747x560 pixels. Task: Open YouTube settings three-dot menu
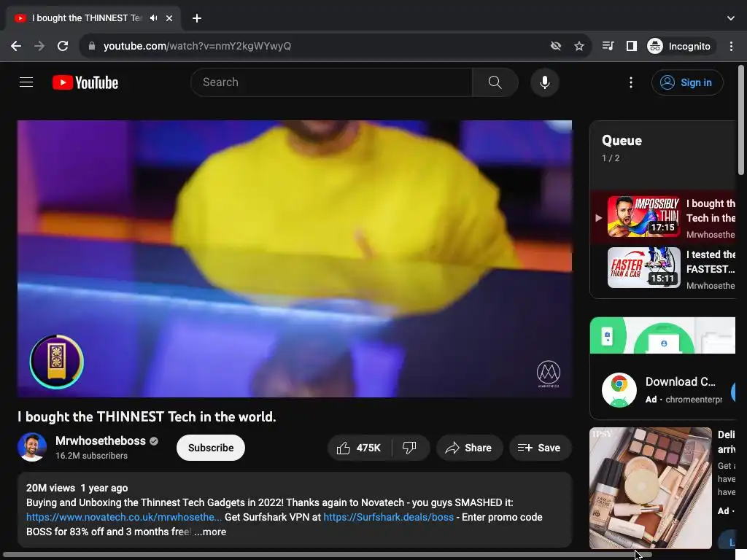[631, 82]
